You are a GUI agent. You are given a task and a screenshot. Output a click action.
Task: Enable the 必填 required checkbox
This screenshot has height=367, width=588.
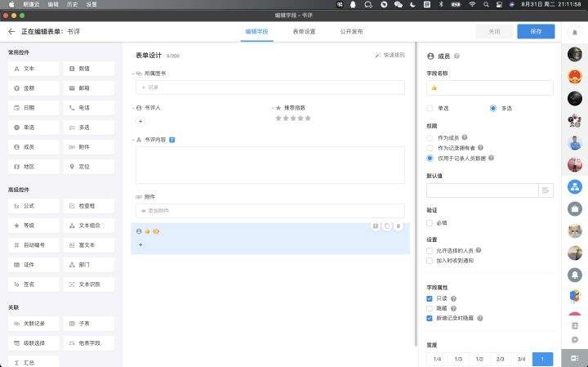point(430,222)
